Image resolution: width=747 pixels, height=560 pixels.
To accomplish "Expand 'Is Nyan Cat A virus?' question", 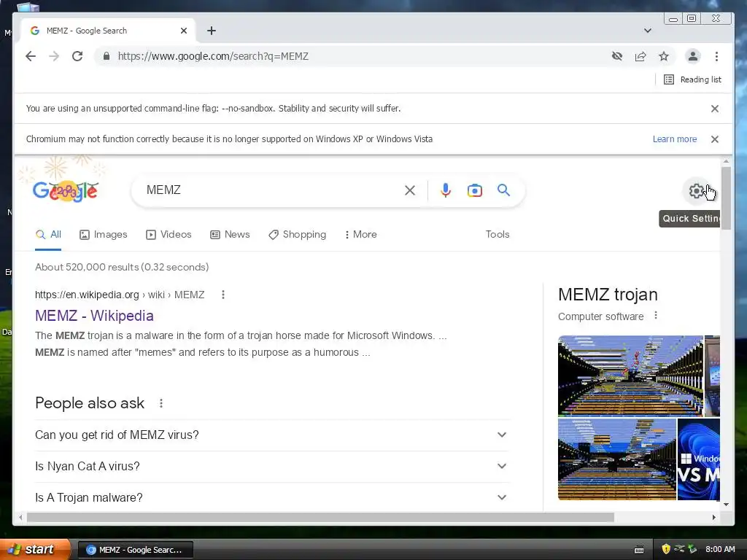I will click(273, 466).
